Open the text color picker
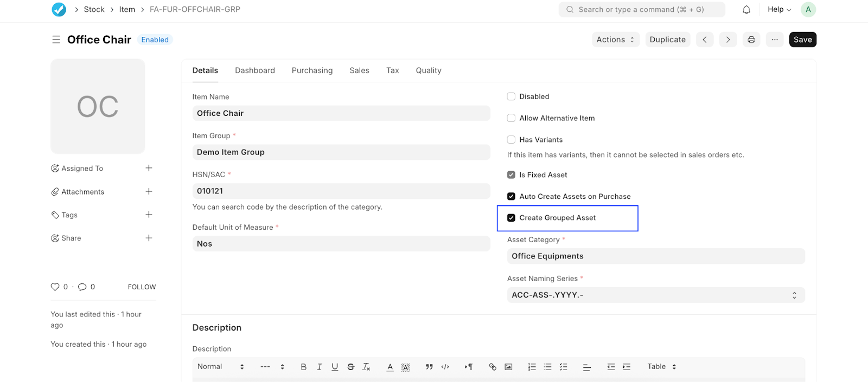The height and width of the screenshot is (382, 868). (390, 367)
